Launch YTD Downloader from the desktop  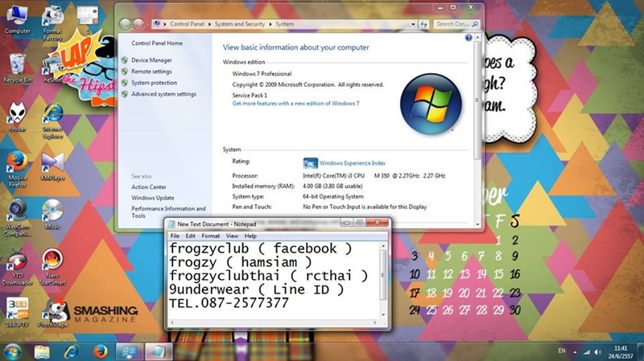pyautogui.click(x=17, y=267)
